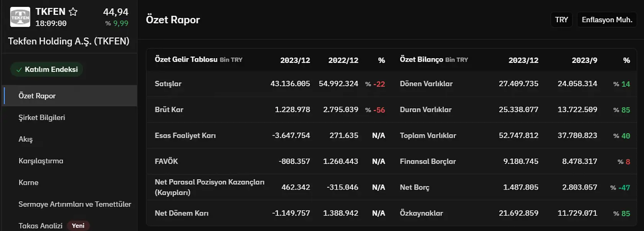Click the 2023/12 income statement column header

tap(295, 60)
